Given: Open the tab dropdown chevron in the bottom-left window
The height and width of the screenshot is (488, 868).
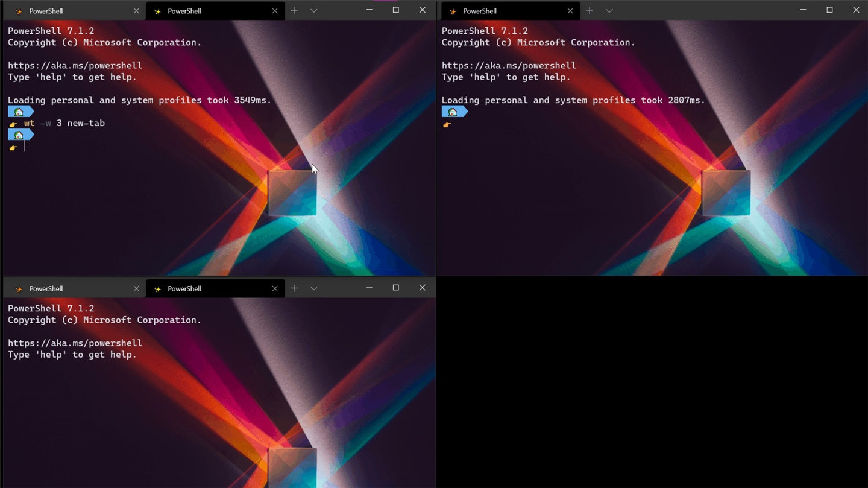Looking at the screenshot, I should point(313,288).
